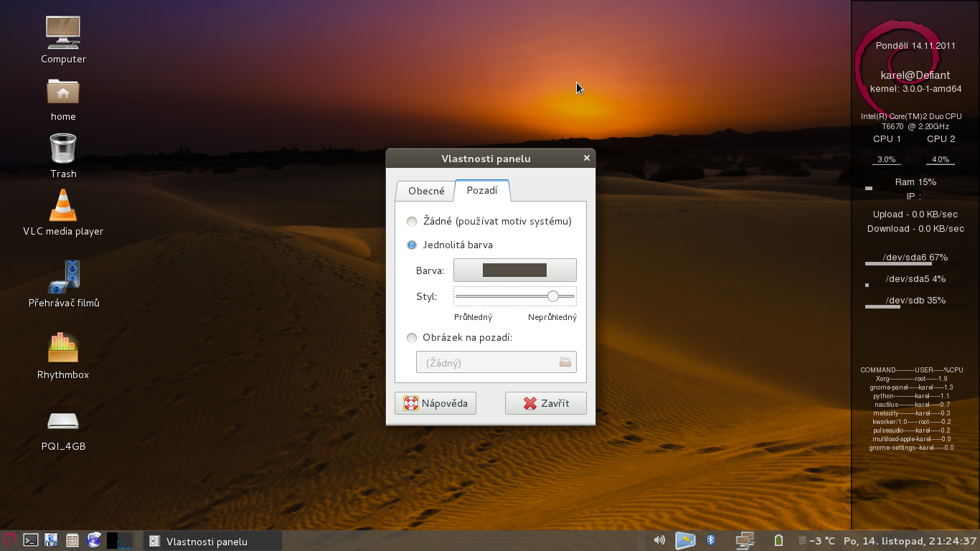Open the Bluetooth tray icon
The height and width of the screenshot is (551, 980).
(x=711, y=540)
